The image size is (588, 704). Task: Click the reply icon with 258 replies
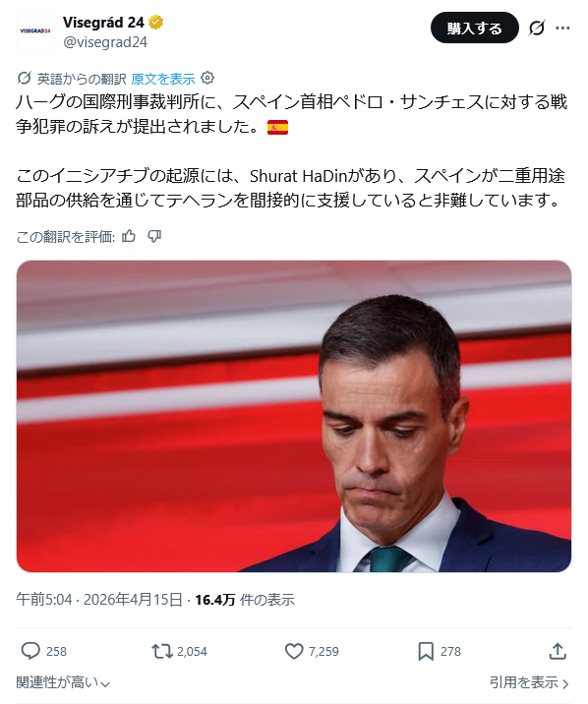click(30, 651)
